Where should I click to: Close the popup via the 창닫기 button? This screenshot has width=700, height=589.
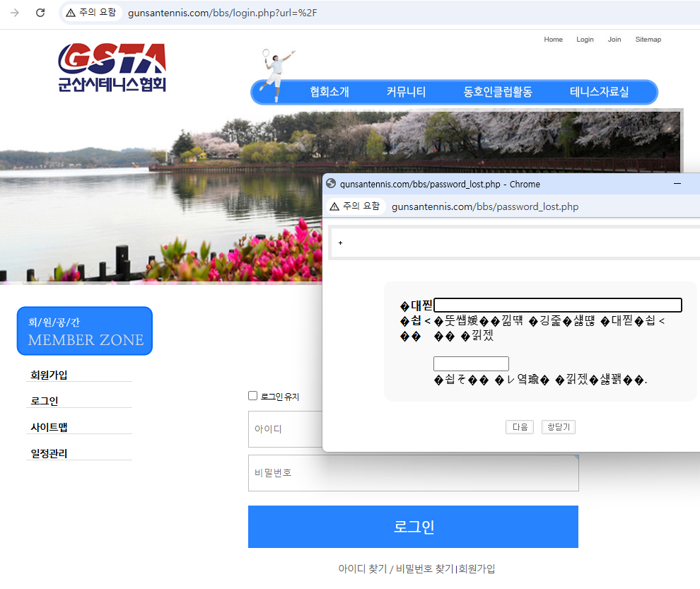coord(558,426)
